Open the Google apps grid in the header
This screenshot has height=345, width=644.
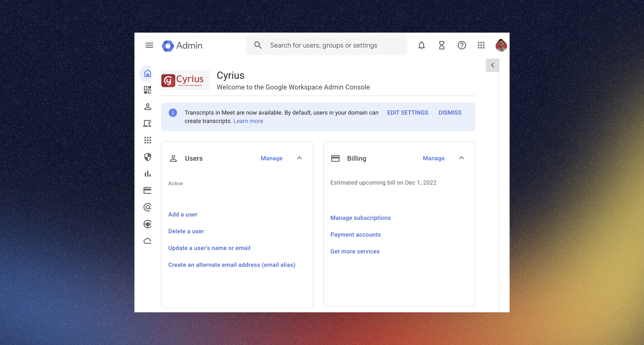[481, 46]
